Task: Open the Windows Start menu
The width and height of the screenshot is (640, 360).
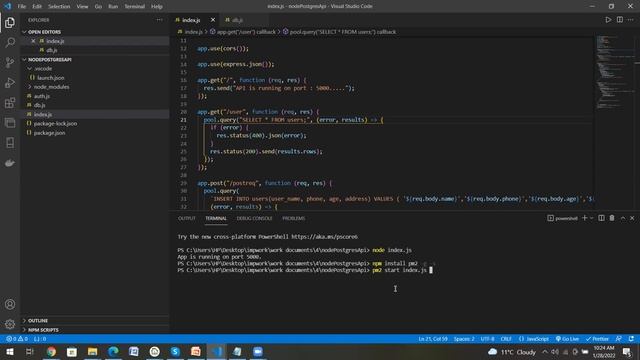Action: click(x=9, y=352)
